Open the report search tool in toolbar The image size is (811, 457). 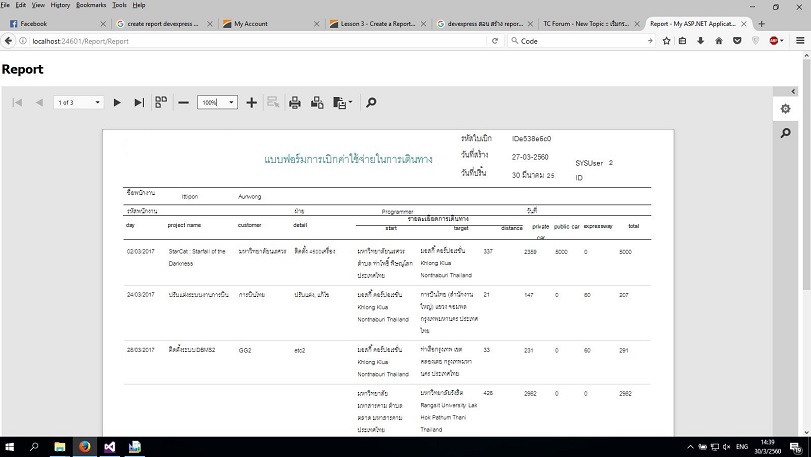pos(371,102)
